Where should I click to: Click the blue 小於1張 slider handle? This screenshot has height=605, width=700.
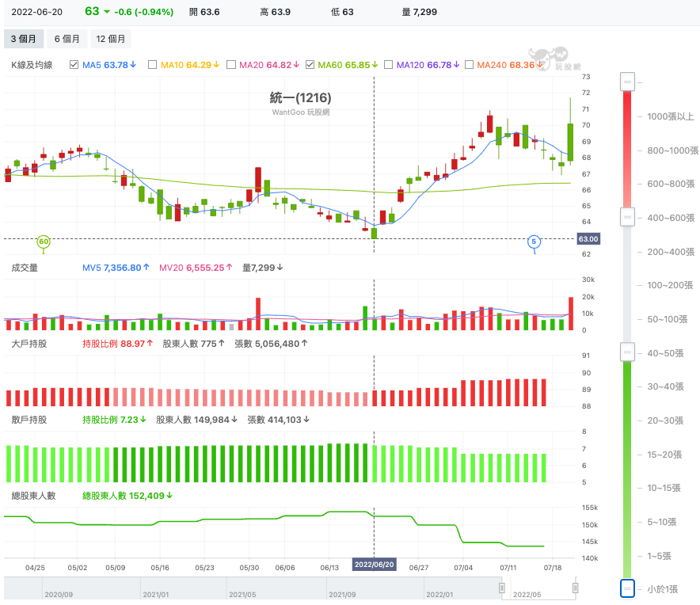(627, 588)
